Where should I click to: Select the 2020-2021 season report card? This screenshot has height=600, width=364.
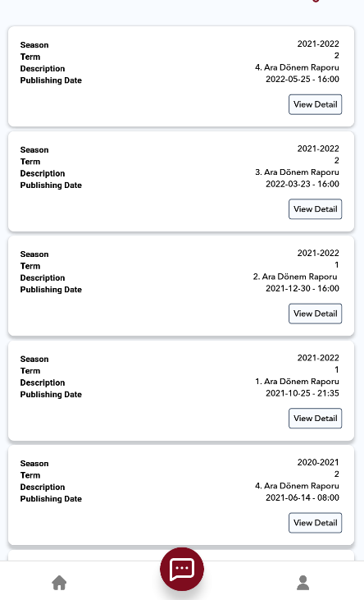point(181,495)
